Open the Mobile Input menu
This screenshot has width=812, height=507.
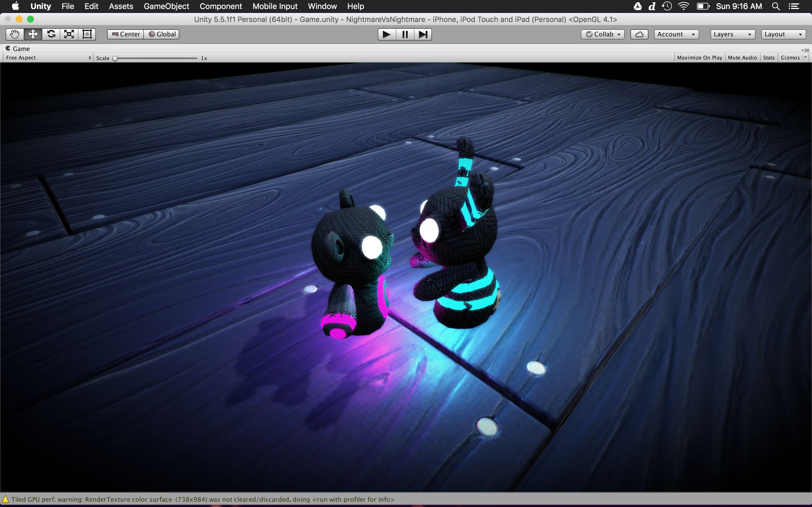(x=275, y=6)
